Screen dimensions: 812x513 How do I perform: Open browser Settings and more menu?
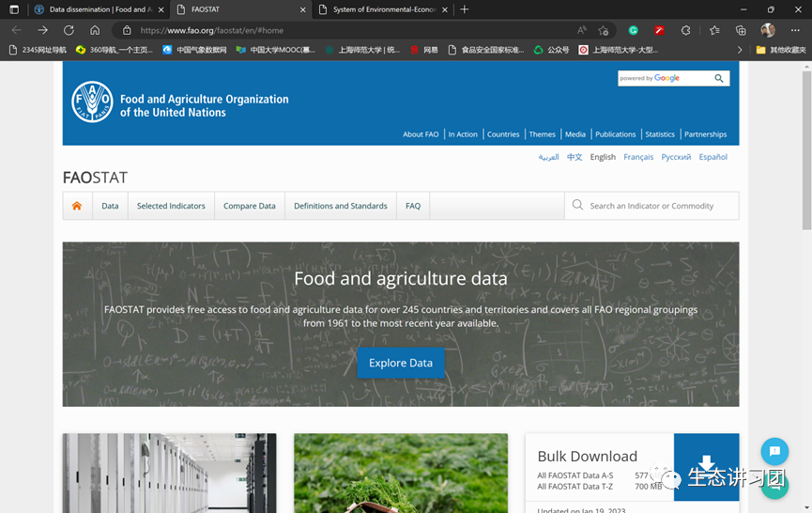tap(795, 31)
